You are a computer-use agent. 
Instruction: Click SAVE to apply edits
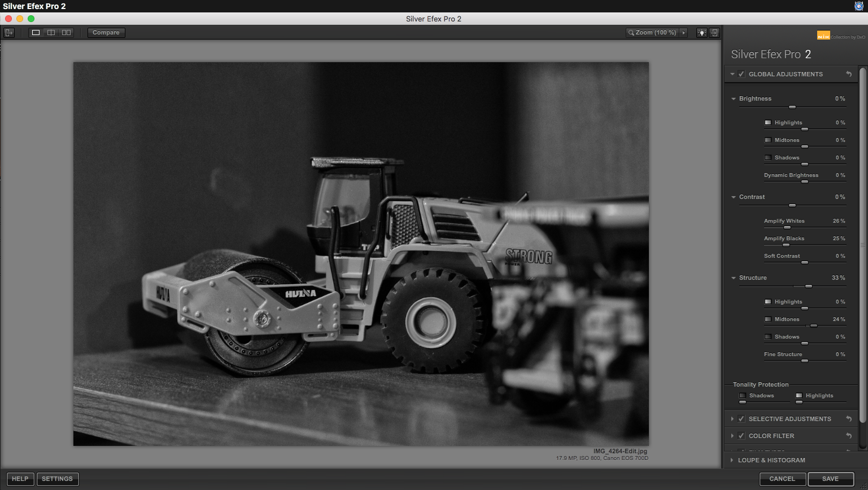[830, 479]
